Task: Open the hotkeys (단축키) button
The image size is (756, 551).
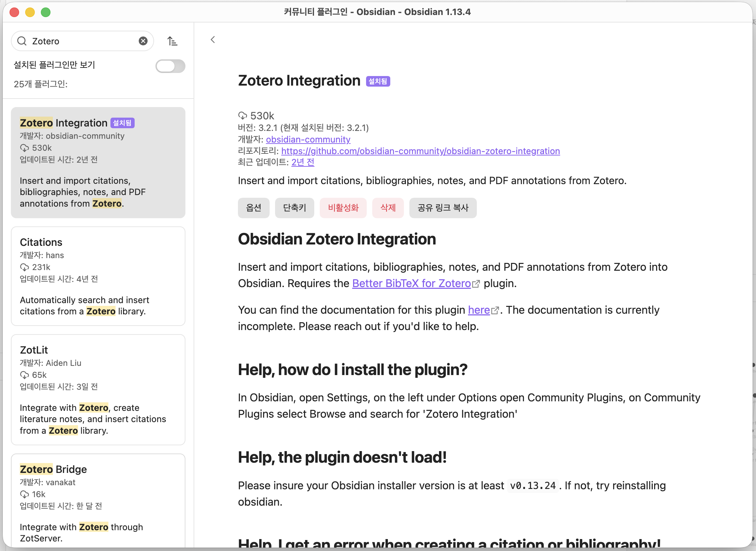Action: (294, 208)
